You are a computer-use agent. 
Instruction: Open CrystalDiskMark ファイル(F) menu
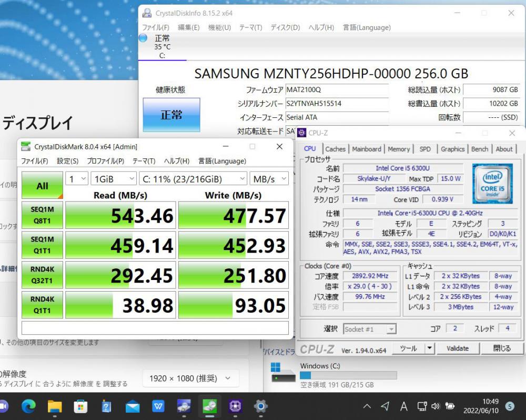[x=35, y=161]
